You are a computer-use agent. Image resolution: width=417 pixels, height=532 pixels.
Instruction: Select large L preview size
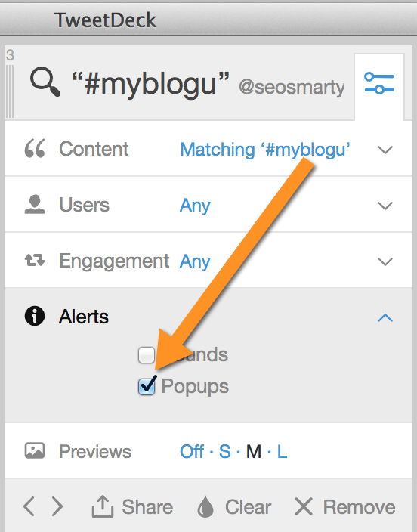[x=282, y=452]
